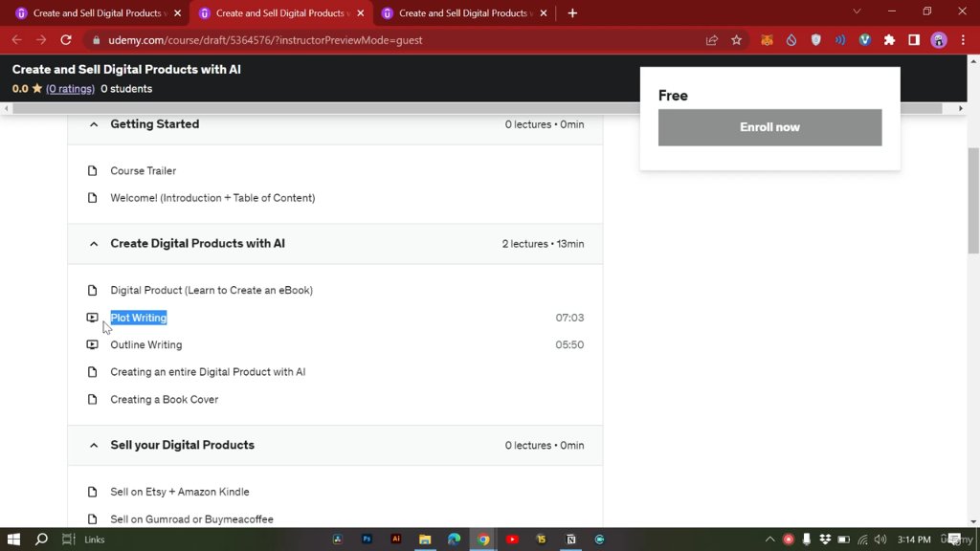Open Chrome three-dot menu
The image size is (980, 551).
point(963,40)
